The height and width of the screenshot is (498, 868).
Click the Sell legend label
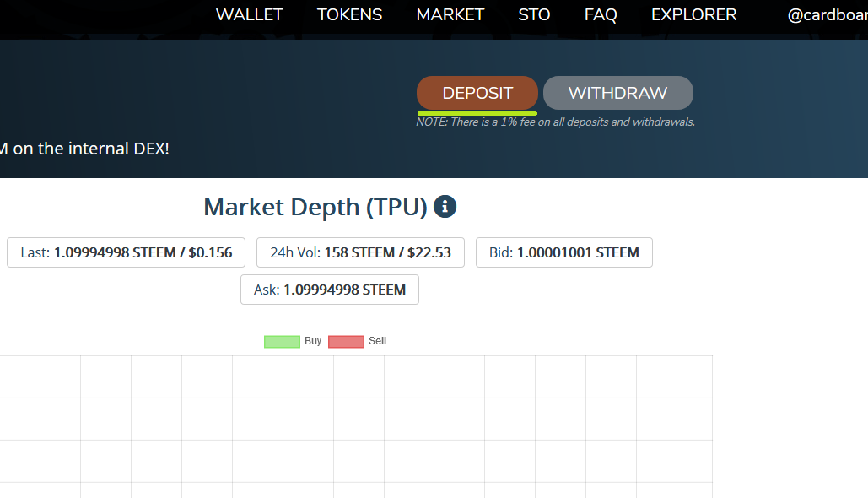[x=378, y=341]
